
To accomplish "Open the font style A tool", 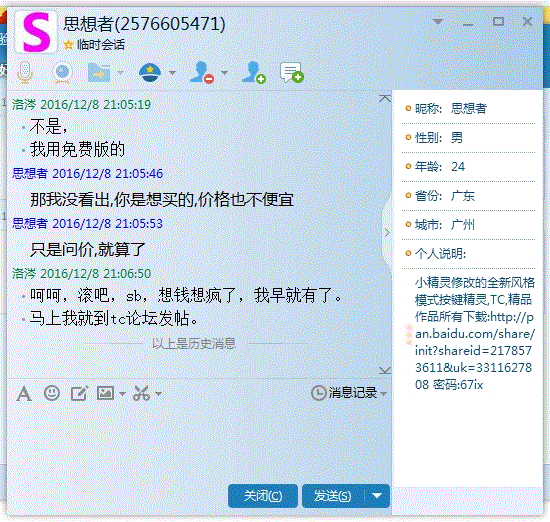I will click(x=24, y=394).
